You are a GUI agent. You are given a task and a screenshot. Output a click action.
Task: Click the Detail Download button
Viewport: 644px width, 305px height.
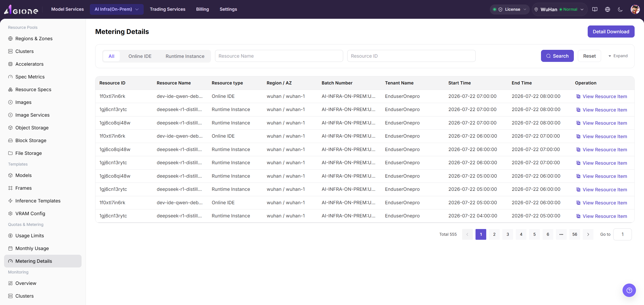click(611, 32)
